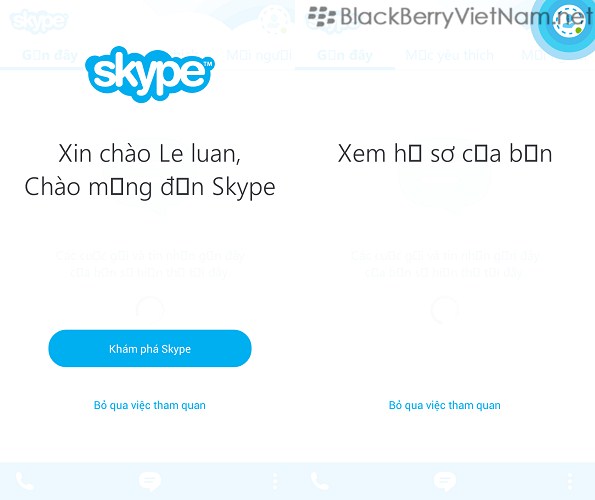Switch to the Mọi người tab
Screen dimensions: 595x500
click(x=259, y=55)
